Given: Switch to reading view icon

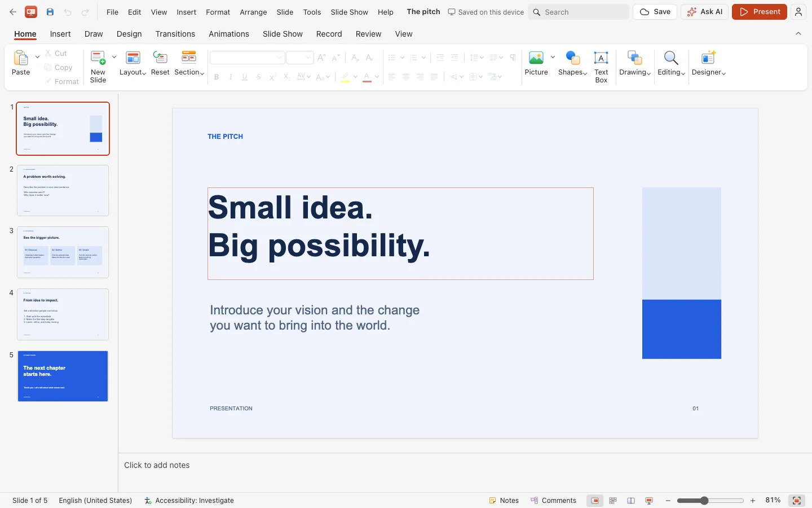Looking at the screenshot, I should (631, 501).
